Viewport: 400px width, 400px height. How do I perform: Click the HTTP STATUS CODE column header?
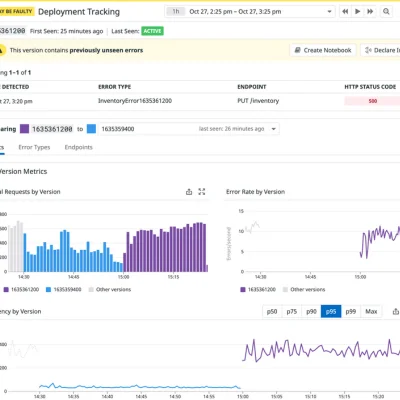tap(370, 87)
